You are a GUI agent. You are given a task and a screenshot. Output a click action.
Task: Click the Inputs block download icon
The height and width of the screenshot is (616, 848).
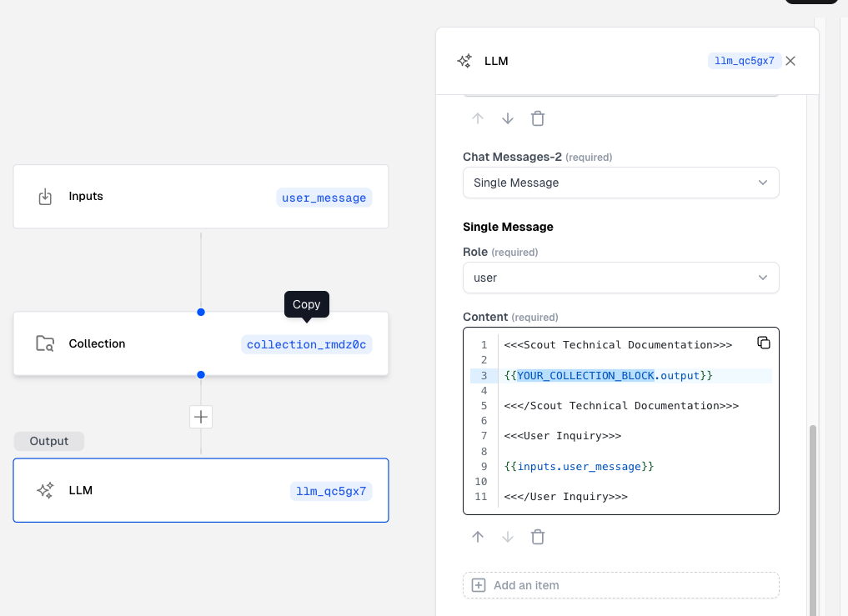(x=45, y=197)
